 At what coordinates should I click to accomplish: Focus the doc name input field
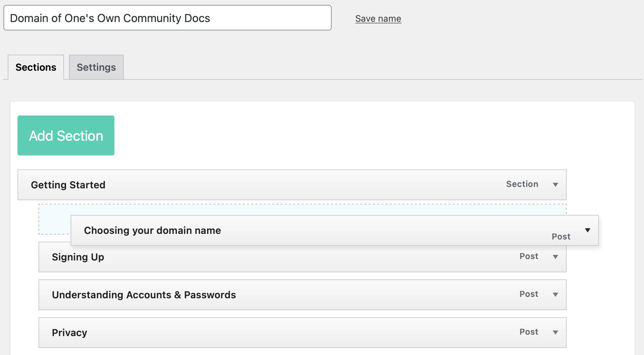coord(168,18)
